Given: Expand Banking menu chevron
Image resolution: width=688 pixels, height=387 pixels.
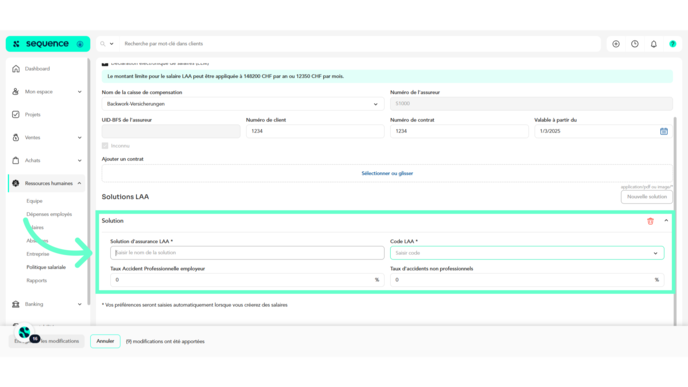Looking at the screenshot, I should (x=79, y=304).
